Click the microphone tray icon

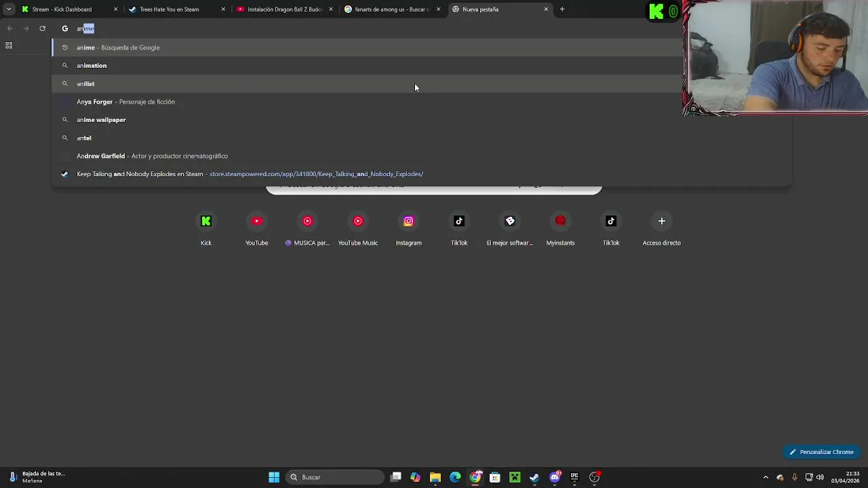(x=794, y=477)
